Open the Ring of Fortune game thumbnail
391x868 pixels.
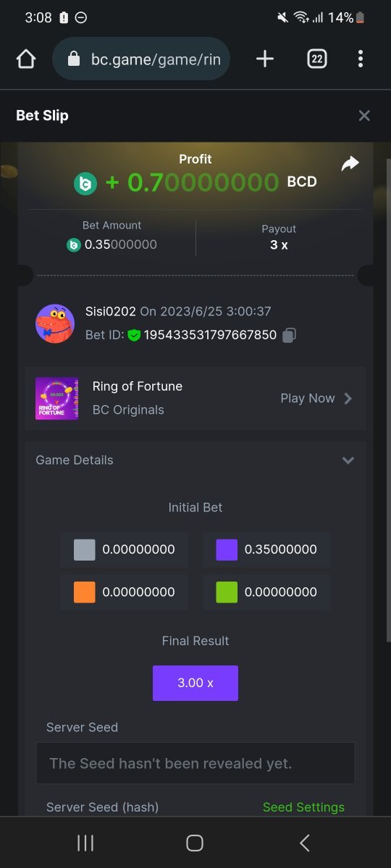57,398
